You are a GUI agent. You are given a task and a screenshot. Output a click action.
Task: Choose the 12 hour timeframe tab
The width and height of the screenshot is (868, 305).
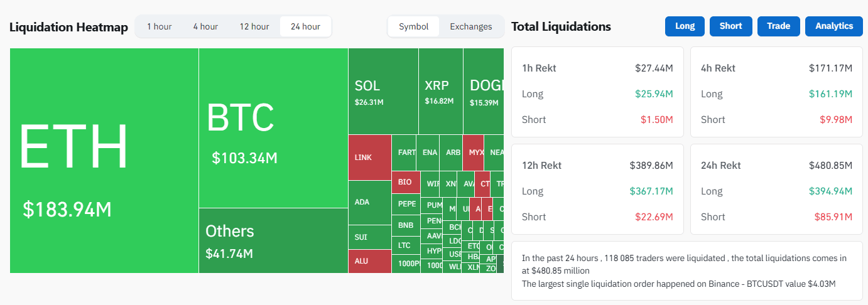[x=254, y=26]
